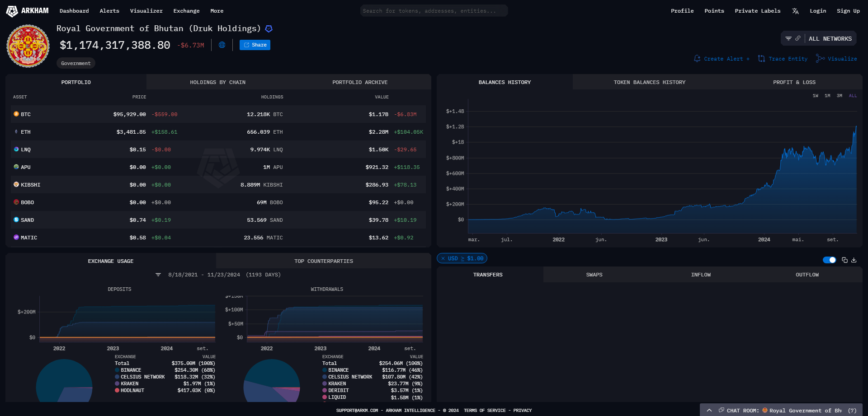
Task: Select the 1M balance history range
Action: (827, 96)
